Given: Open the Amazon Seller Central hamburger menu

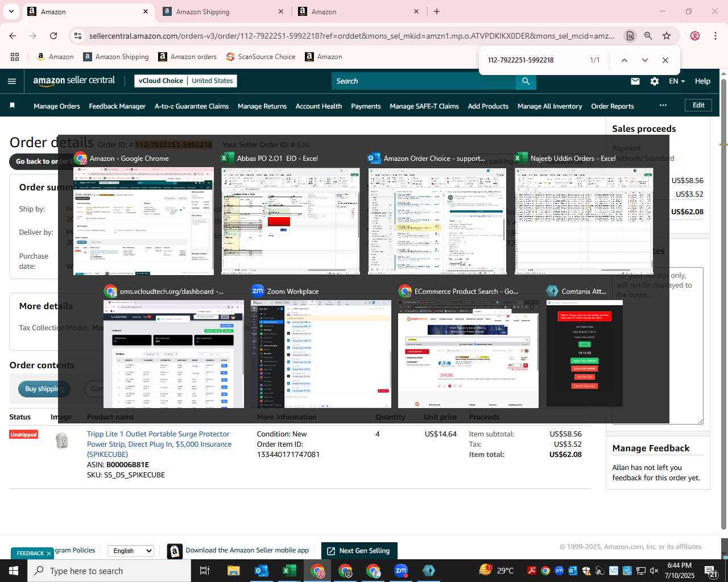Looking at the screenshot, I should pos(12,81).
